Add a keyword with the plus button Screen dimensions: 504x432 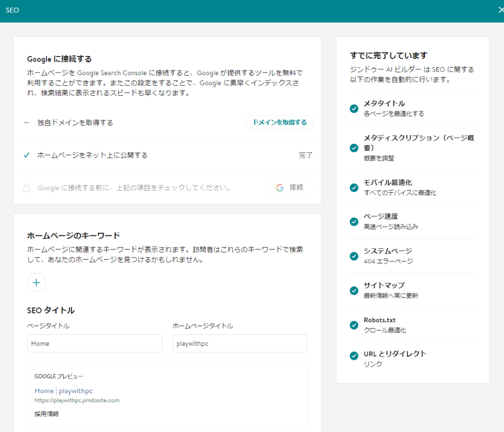point(37,282)
